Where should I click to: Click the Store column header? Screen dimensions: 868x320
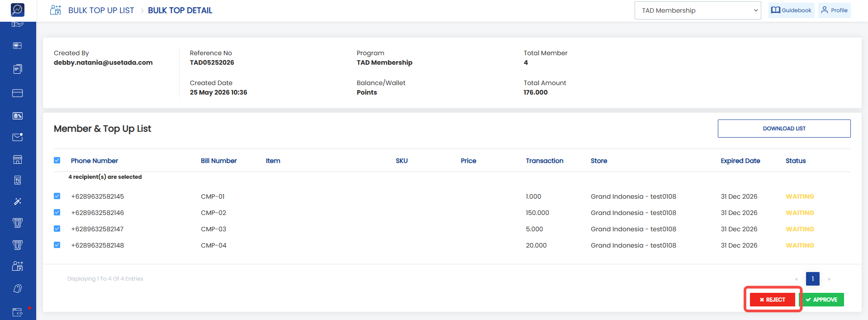pyautogui.click(x=599, y=161)
